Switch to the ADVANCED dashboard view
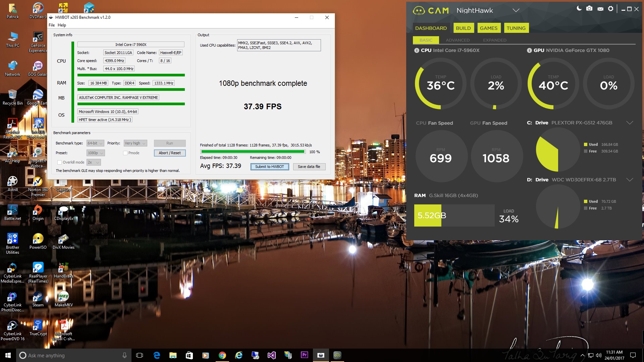This screenshot has height=362, width=644. 458,40
